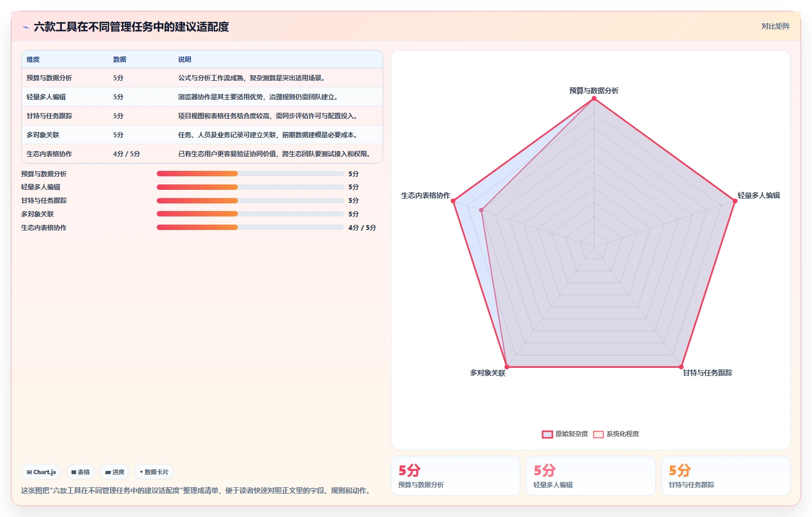Click the 4分 / 5分 table value
The height and width of the screenshot is (517, 812).
[x=127, y=154]
